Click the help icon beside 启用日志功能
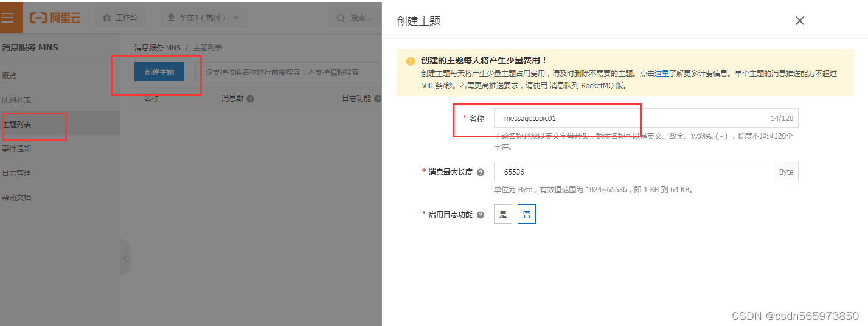The image size is (868, 326). [x=481, y=215]
